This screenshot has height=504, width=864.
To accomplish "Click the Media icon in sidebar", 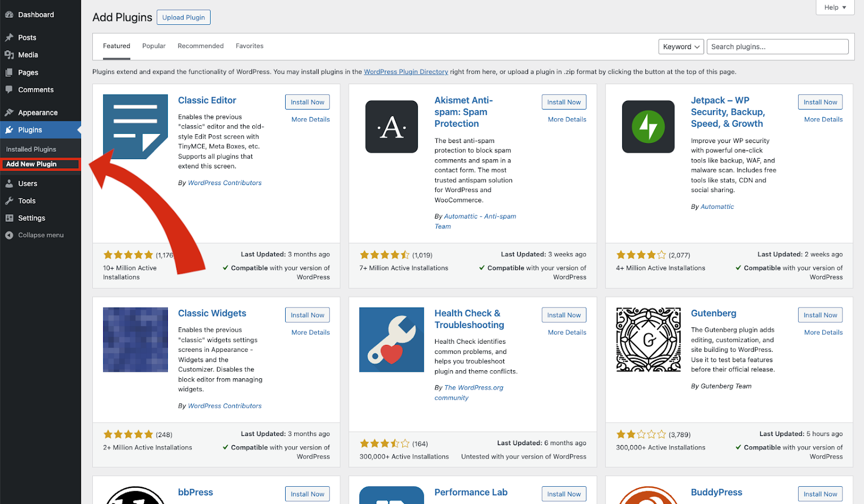I will pos(9,55).
